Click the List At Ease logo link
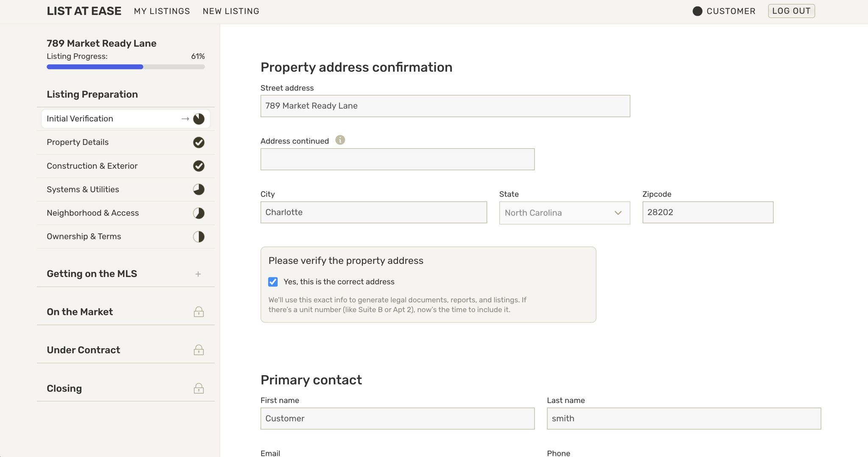 tap(84, 11)
